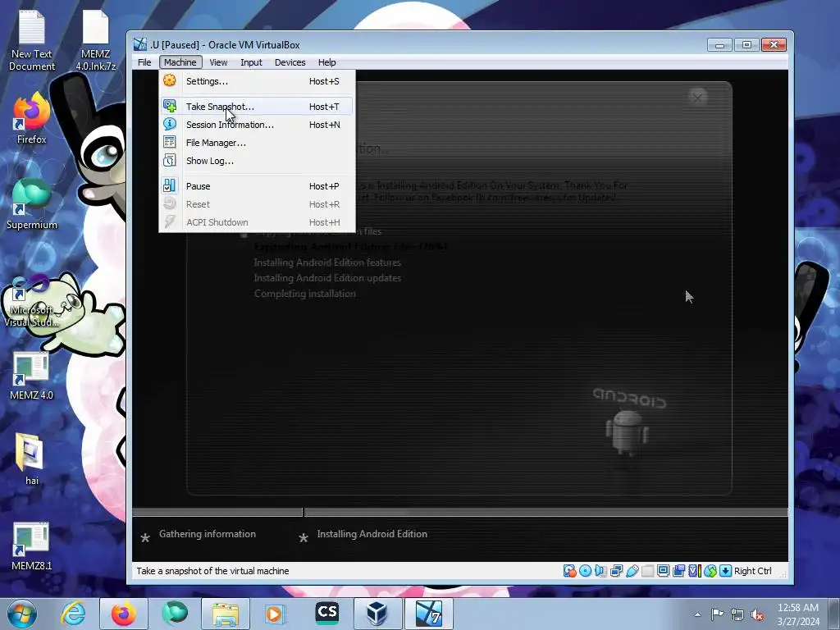Click network adapter status bar icon
The width and height of the screenshot is (840, 630).
pos(617,571)
